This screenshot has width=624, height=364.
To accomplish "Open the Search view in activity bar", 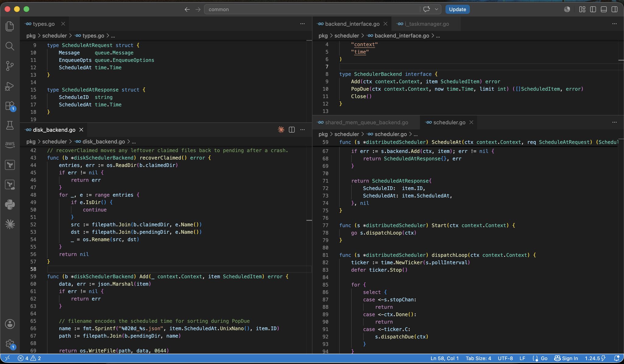I will [10, 46].
